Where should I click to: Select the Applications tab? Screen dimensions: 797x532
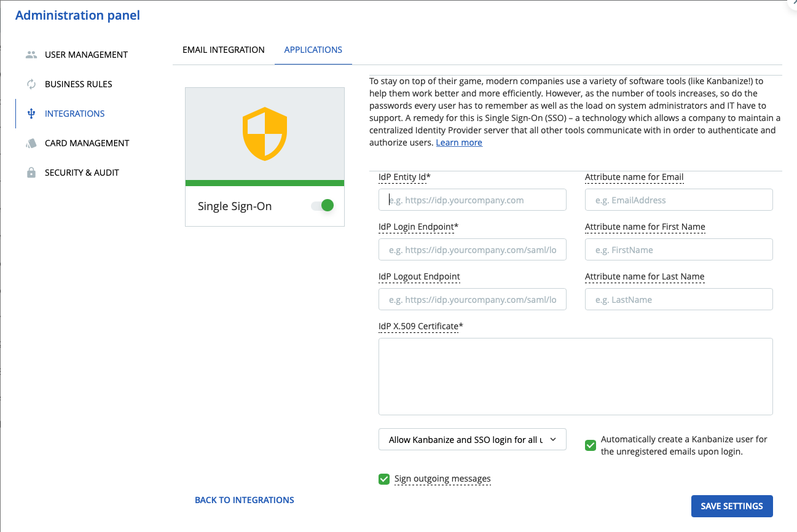click(x=313, y=50)
